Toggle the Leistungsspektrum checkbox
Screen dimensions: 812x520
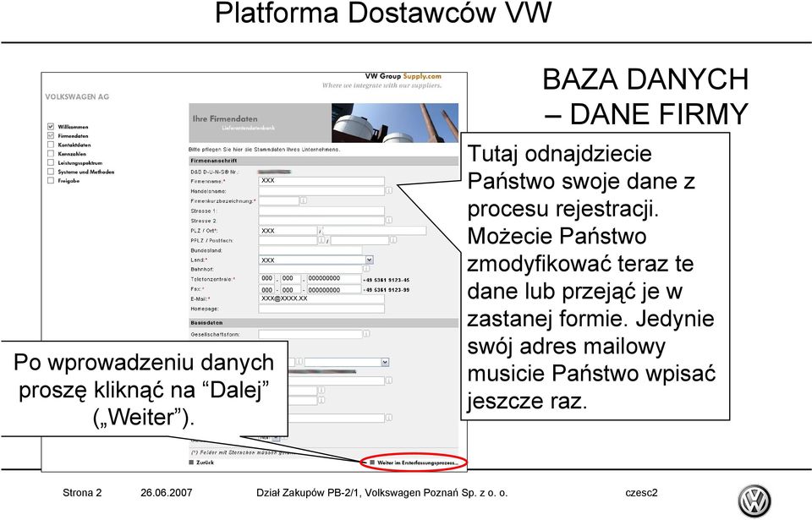coord(51,162)
